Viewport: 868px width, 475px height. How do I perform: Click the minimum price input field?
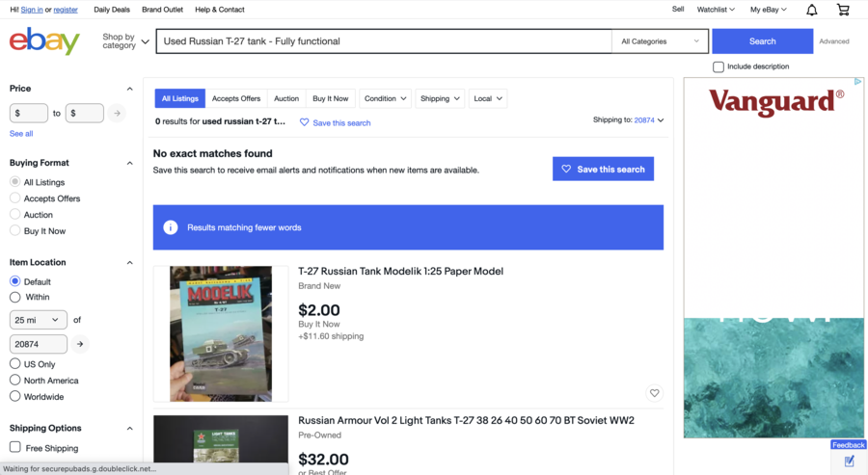click(29, 113)
